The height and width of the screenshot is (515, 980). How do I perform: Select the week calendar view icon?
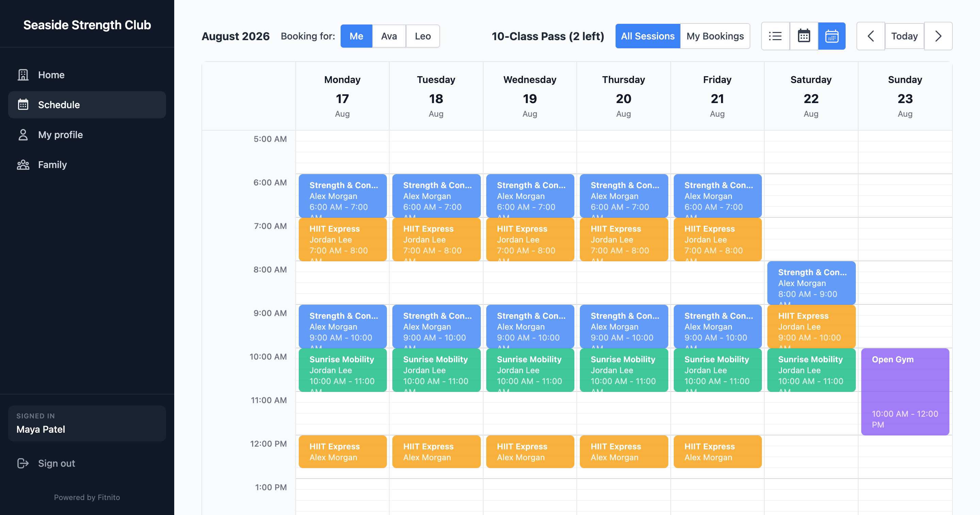(832, 36)
